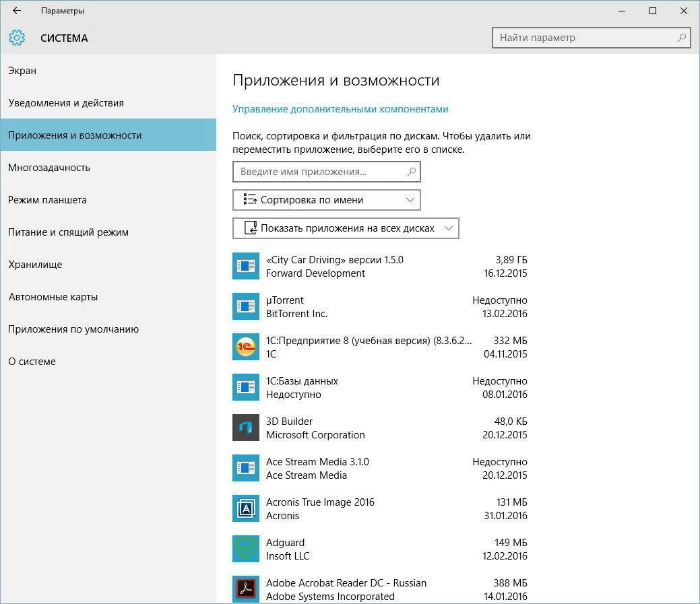Click the 1С:Базы данных app icon
Image resolution: width=700 pixels, height=604 pixels.
245,387
